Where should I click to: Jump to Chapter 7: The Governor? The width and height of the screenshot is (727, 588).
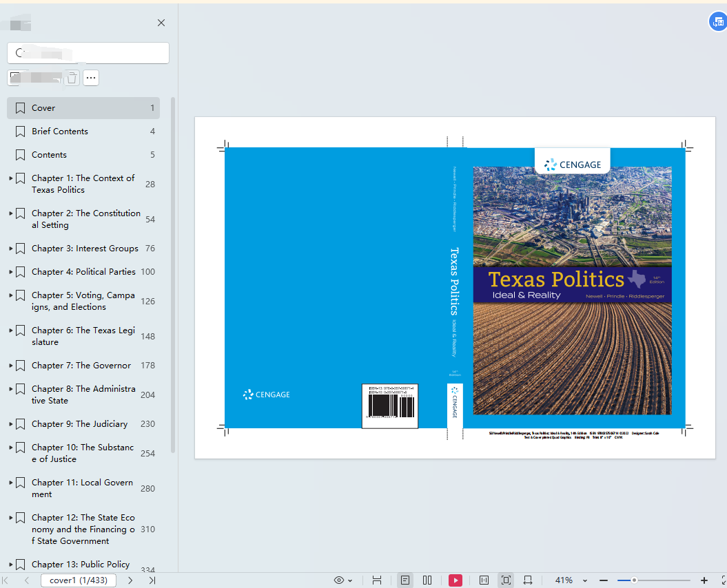pos(81,366)
